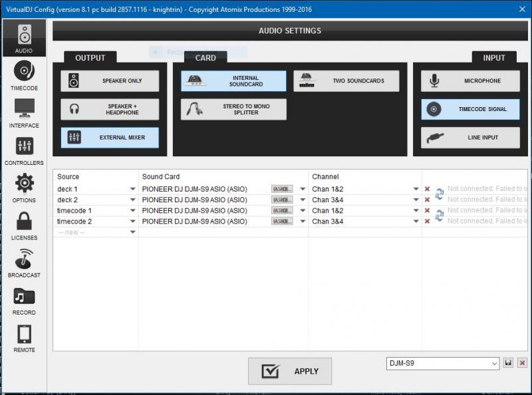
Task: Open the DJM-S9 saved configuration dropdown
Action: [443, 364]
